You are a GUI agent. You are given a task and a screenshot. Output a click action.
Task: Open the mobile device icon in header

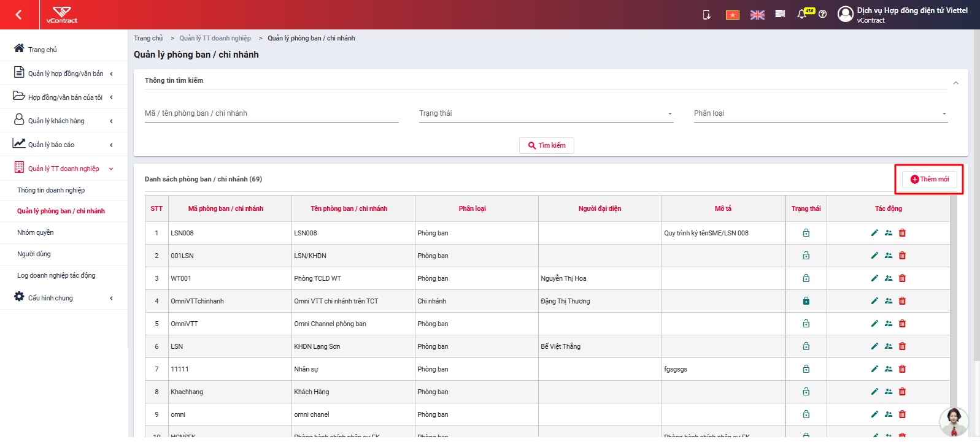pyautogui.click(x=707, y=15)
